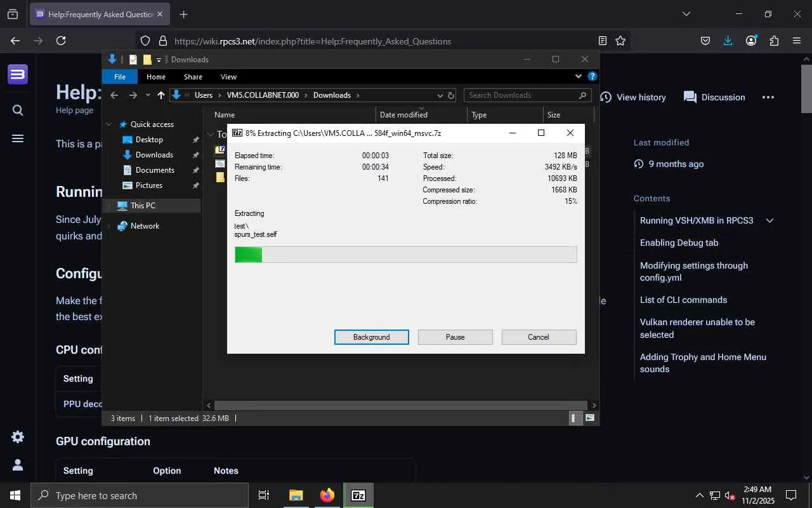Click the Explorer Properties quick access toolbar icon
This screenshot has width=812, height=508.
pos(133,60)
